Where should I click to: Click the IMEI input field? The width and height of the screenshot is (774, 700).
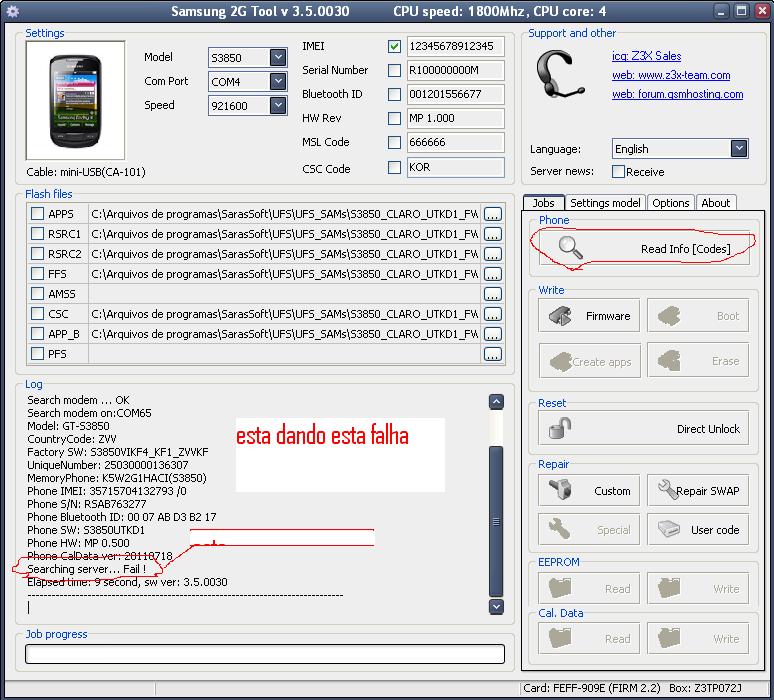tap(456, 46)
